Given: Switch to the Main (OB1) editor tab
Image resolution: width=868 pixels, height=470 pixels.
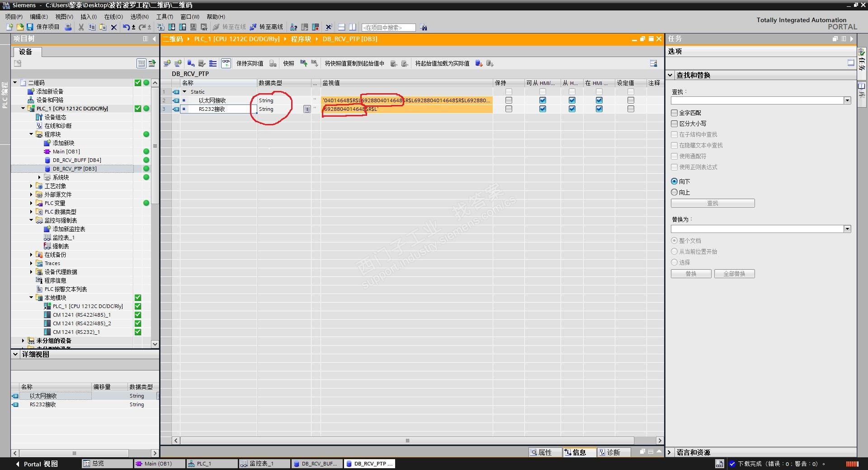Looking at the screenshot, I should pos(159,464).
